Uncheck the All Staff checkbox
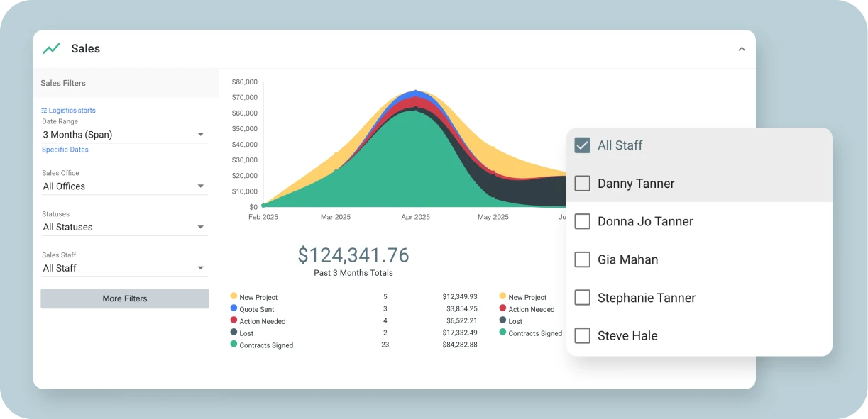The height and width of the screenshot is (419, 868). [582, 145]
